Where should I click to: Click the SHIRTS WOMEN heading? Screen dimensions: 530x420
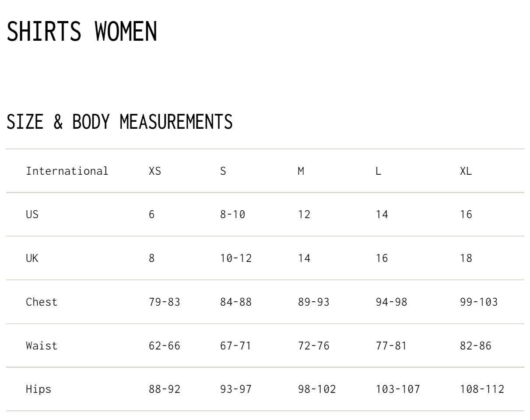point(82,32)
